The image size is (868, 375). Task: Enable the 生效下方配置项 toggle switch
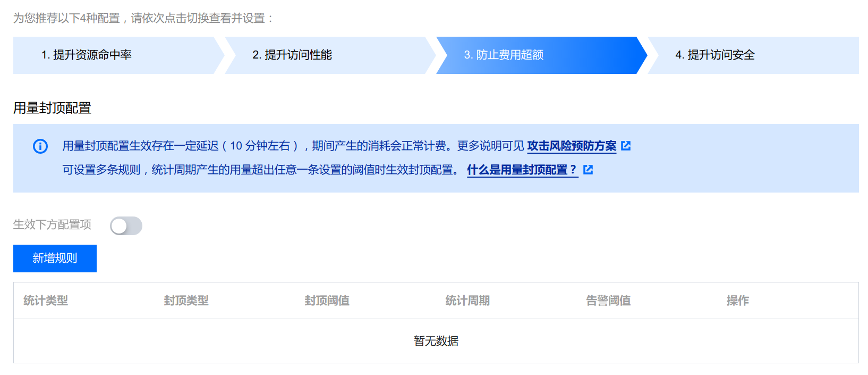126,226
